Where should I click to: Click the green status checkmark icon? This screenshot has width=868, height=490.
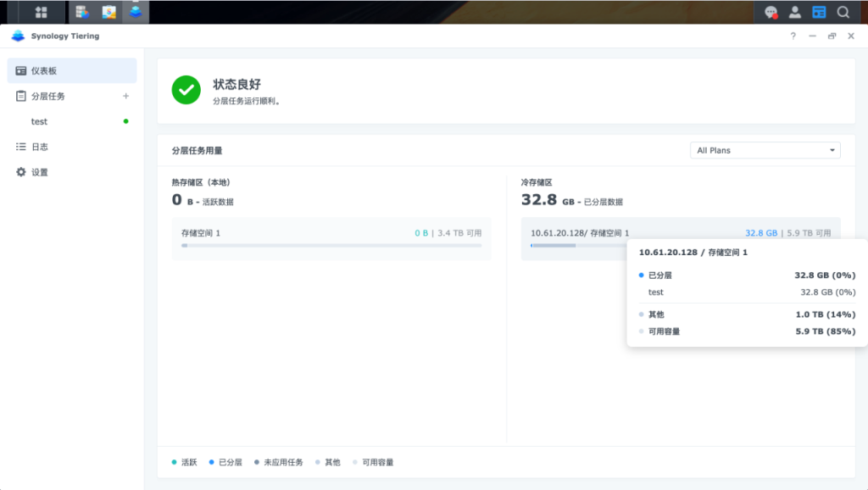(186, 90)
